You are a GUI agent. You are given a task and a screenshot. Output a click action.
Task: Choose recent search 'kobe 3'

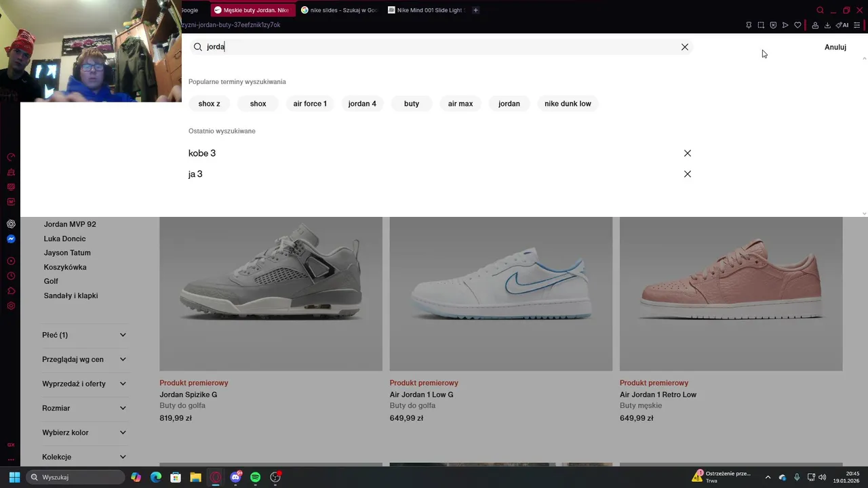click(x=202, y=153)
